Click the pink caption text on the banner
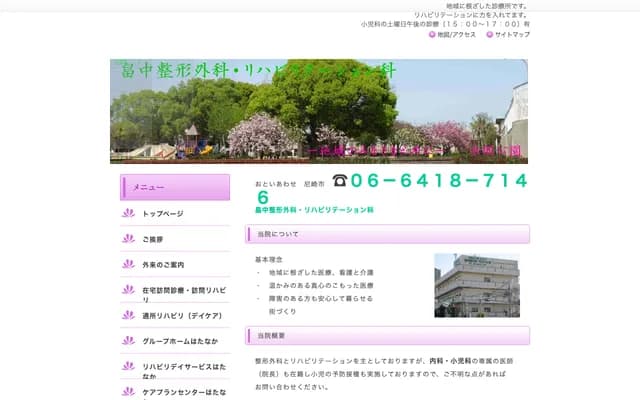Image resolution: width=640 pixels, height=400 pixels. click(416, 151)
